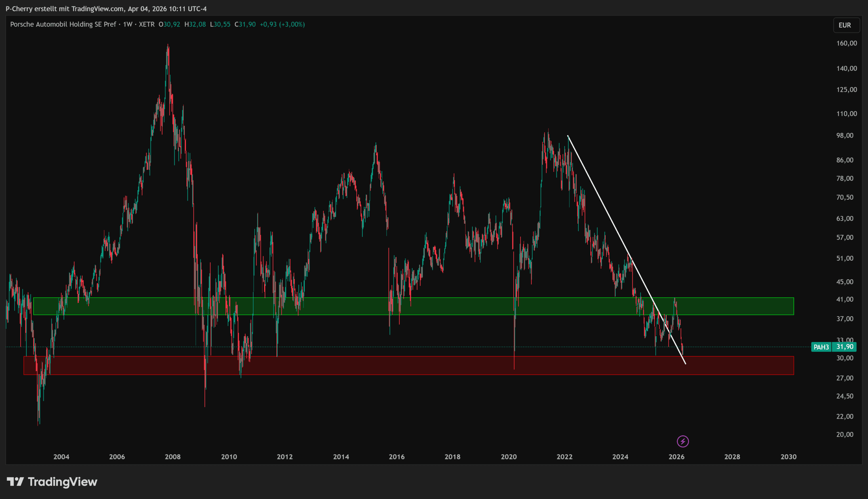Click the 2008 label on time axis
Image resolution: width=868 pixels, height=499 pixels.
[173, 457]
